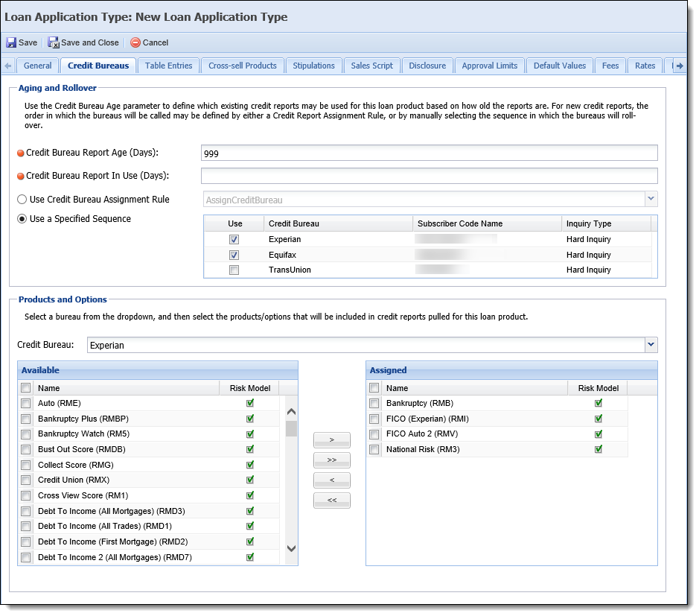Click Risk Model checkmark for Bankruptcy (RMB)
This screenshot has width=699, height=616.
coord(599,403)
